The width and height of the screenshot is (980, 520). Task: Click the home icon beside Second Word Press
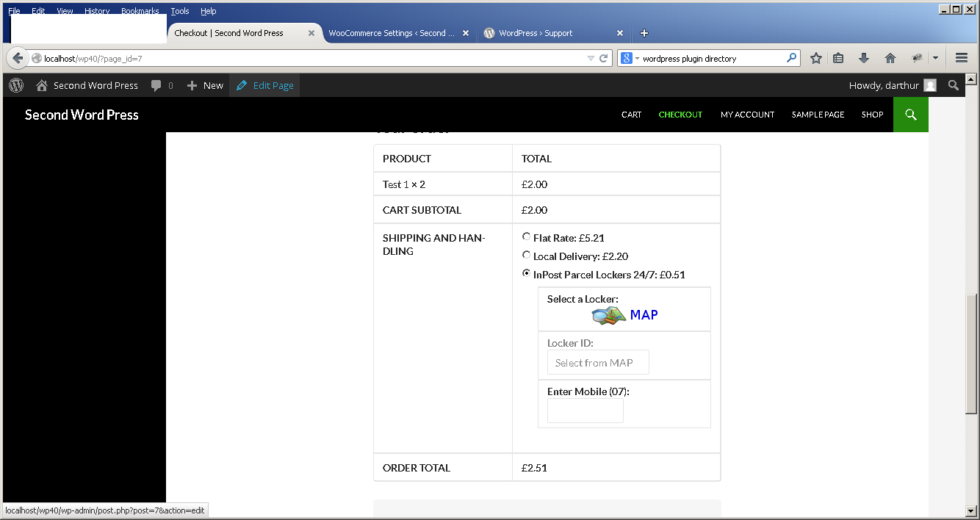pos(42,85)
